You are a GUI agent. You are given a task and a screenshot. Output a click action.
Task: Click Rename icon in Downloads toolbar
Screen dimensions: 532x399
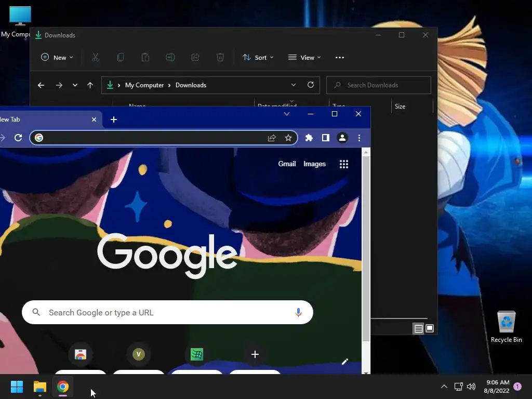[170, 57]
